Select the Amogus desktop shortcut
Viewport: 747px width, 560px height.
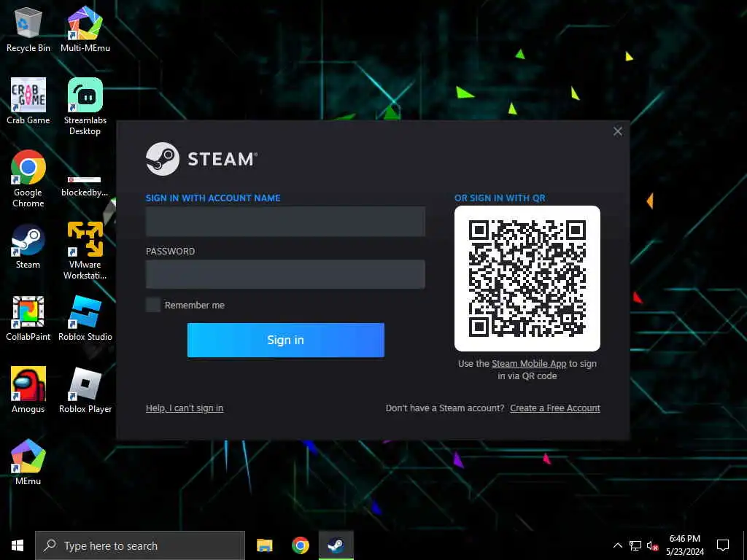28,390
